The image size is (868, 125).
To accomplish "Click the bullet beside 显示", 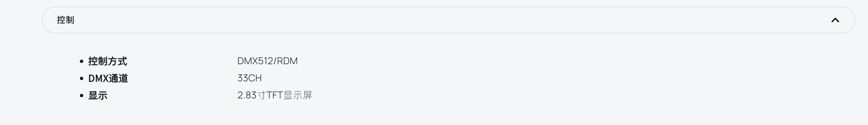I will (x=82, y=96).
